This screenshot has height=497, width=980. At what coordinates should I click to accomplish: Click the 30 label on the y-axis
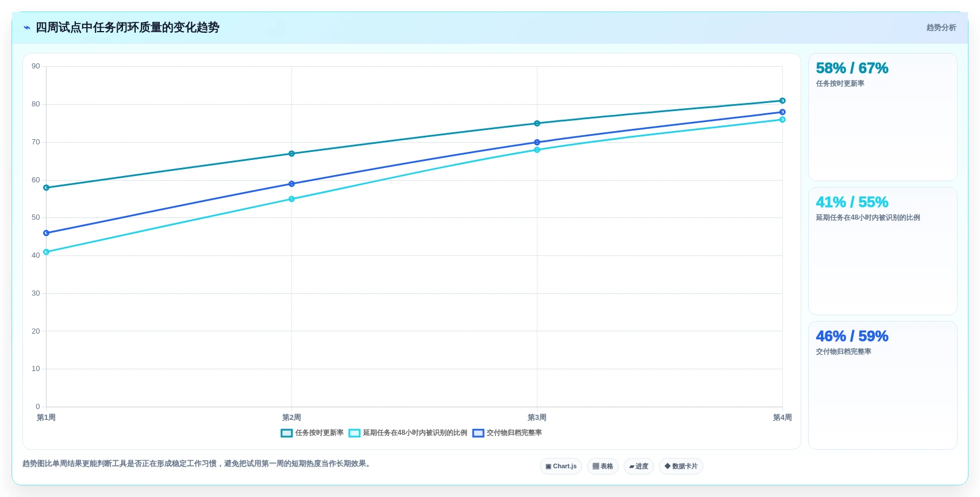36,293
